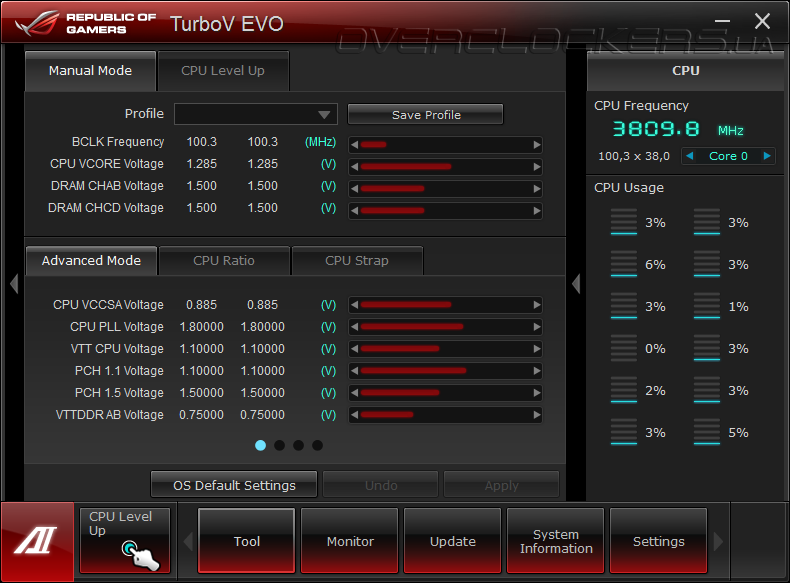Click OS Default Settings button
This screenshot has width=790, height=583.
[234, 485]
